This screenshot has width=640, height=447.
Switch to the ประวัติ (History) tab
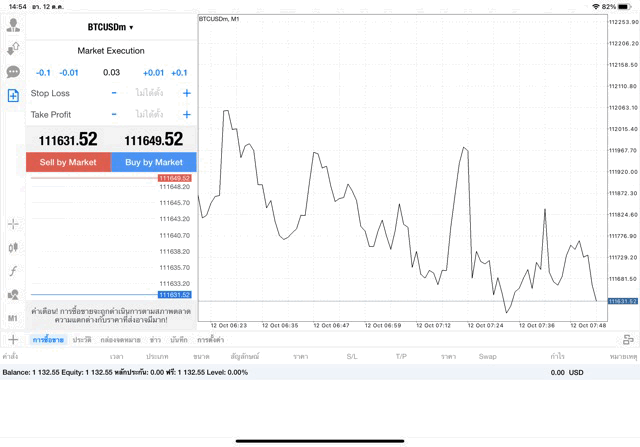point(82,341)
